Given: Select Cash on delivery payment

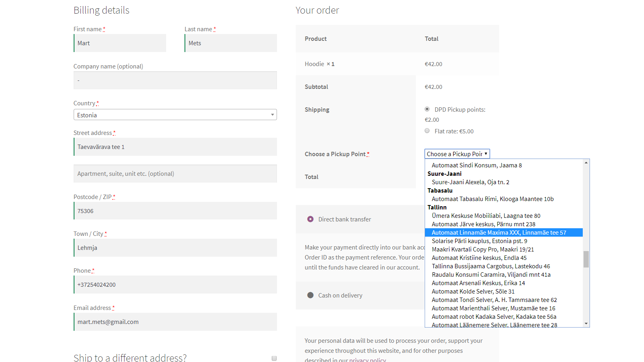Looking at the screenshot, I should pyautogui.click(x=310, y=295).
